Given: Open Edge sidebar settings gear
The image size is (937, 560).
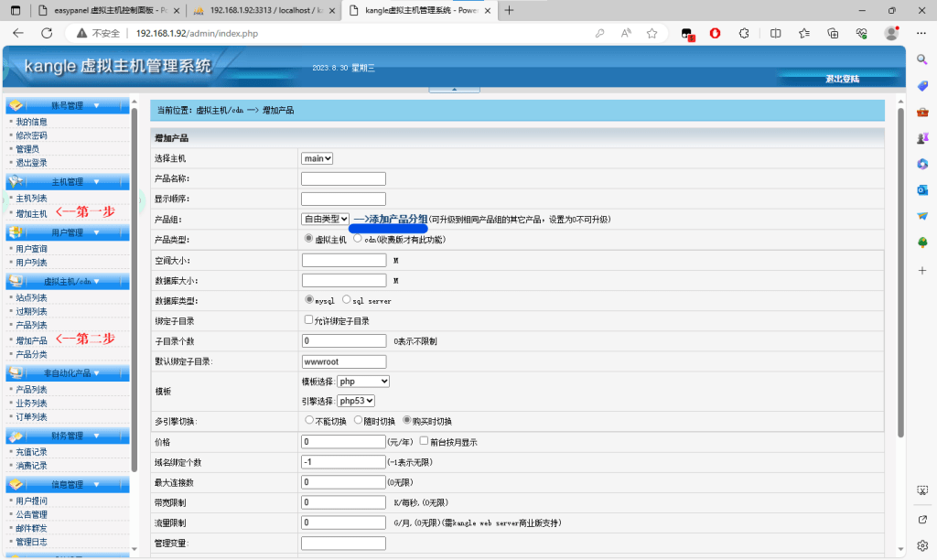Looking at the screenshot, I should point(922,545).
